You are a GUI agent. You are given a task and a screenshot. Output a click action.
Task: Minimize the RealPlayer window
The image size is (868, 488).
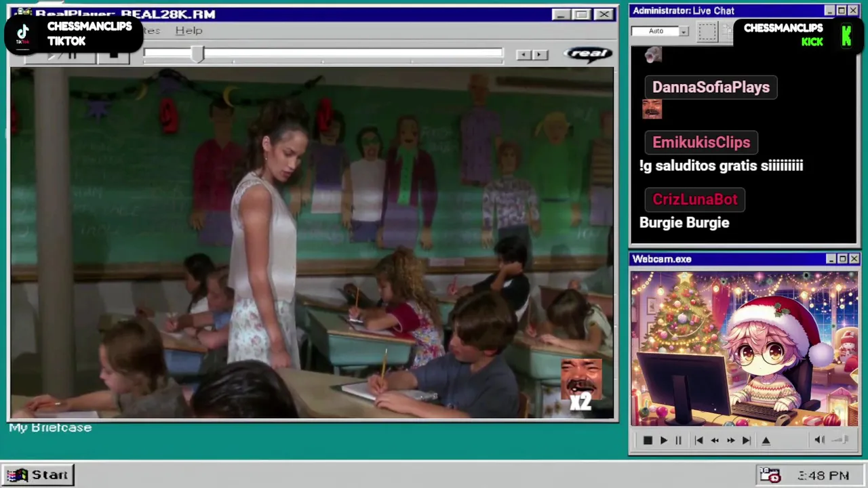click(560, 14)
